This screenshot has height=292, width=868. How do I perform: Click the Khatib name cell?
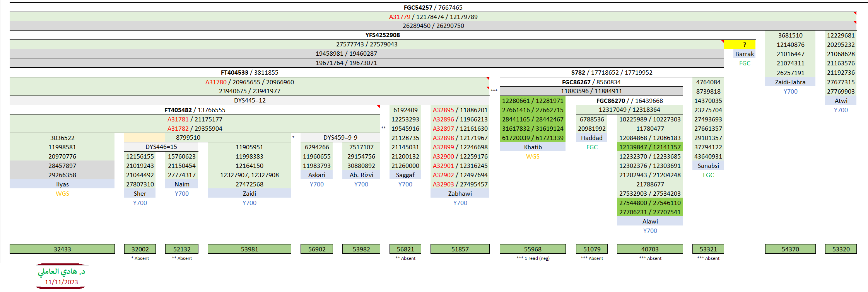pos(533,147)
